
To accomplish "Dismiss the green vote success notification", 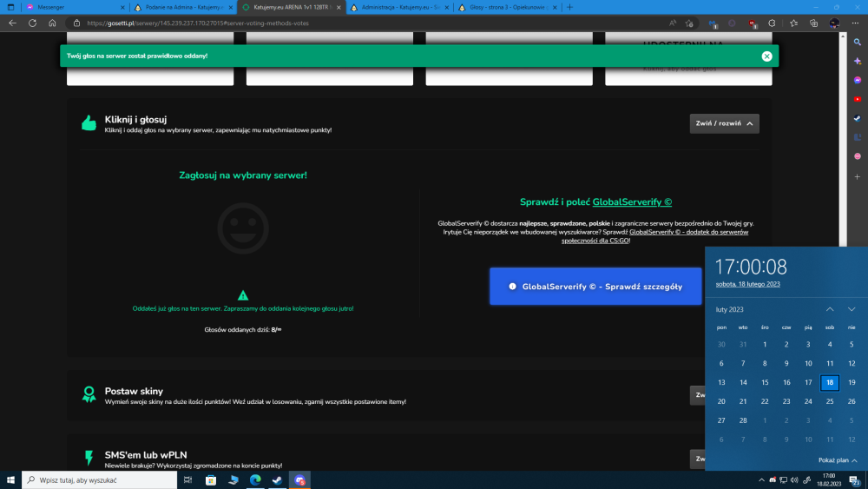I will [x=766, y=56].
